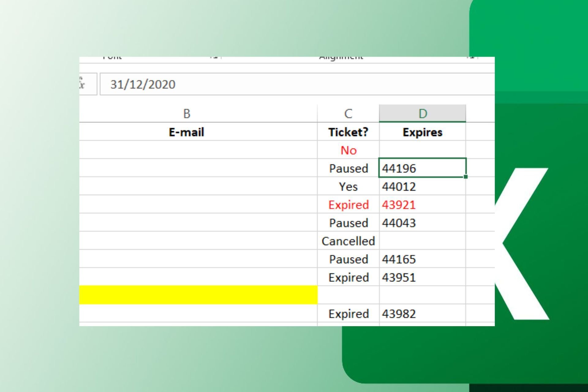Select the red No cell
588x392 pixels.
pyautogui.click(x=348, y=150)
